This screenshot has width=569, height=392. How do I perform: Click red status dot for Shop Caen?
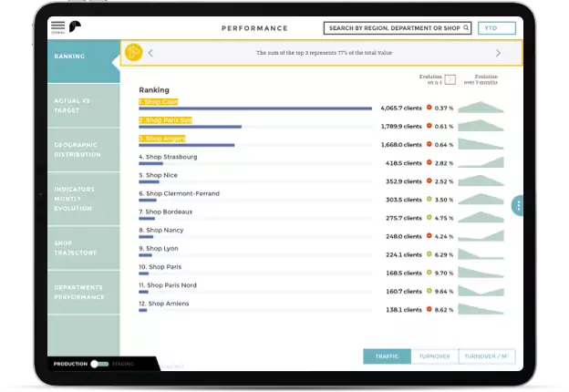(x=429, y=108)
